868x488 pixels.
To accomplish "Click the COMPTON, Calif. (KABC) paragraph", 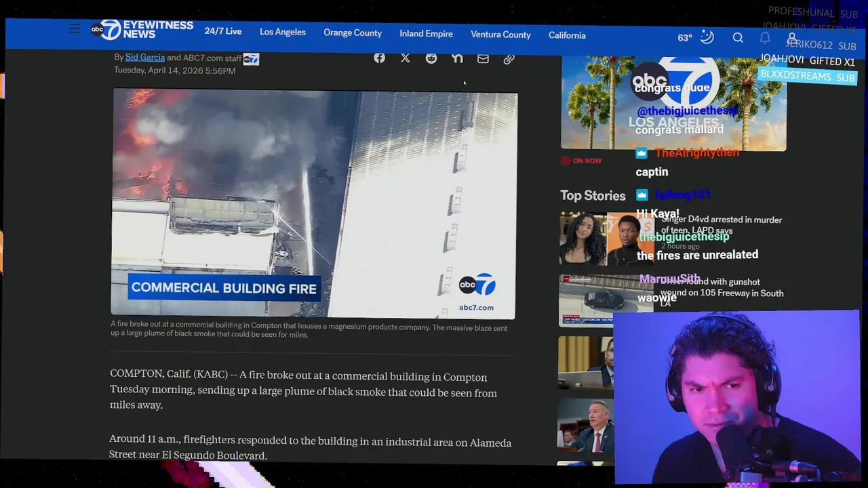I will (x=303, y=390).
